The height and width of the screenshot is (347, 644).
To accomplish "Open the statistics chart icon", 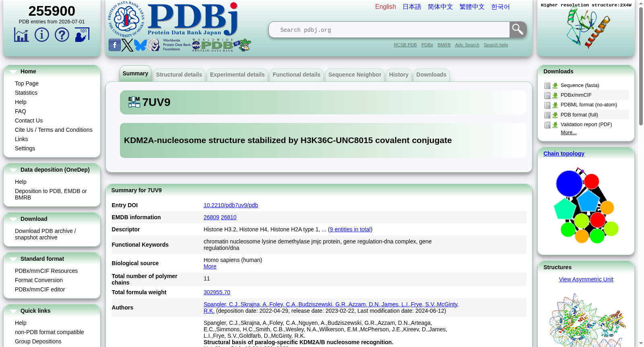I will [x=21, y=35].
